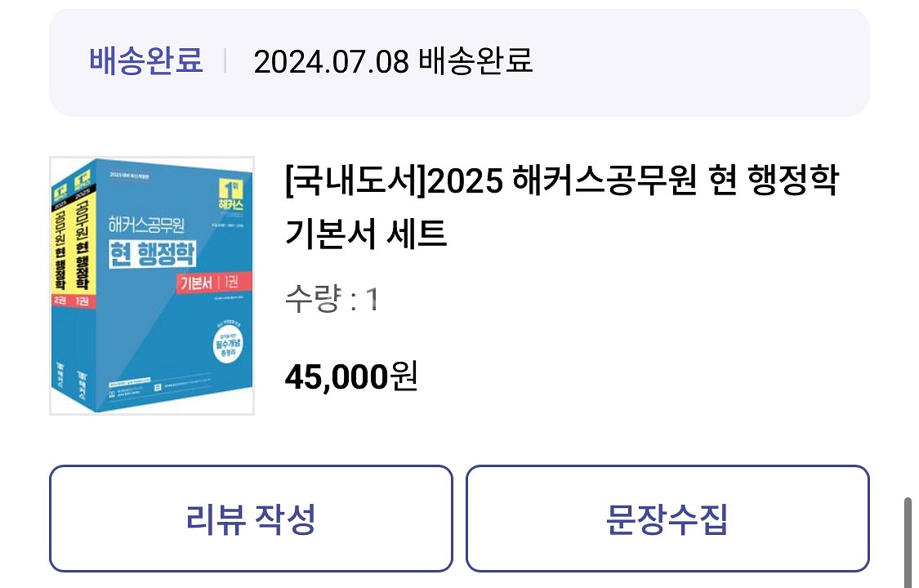
Task: Click the 기본서 세트 title line
Action: coord(366,233)
